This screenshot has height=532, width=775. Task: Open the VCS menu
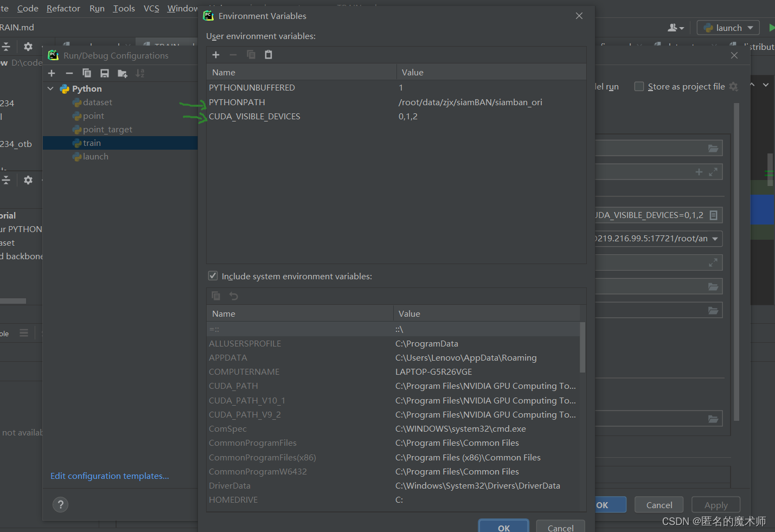pyautogui.click(x=151, y=8)
